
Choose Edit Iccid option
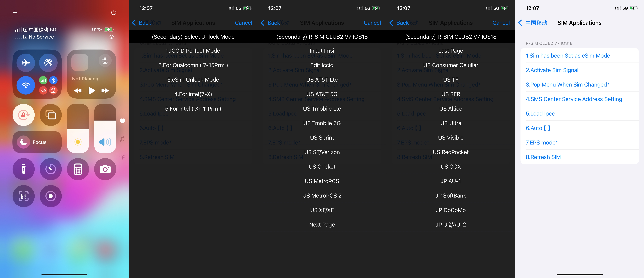322,65
